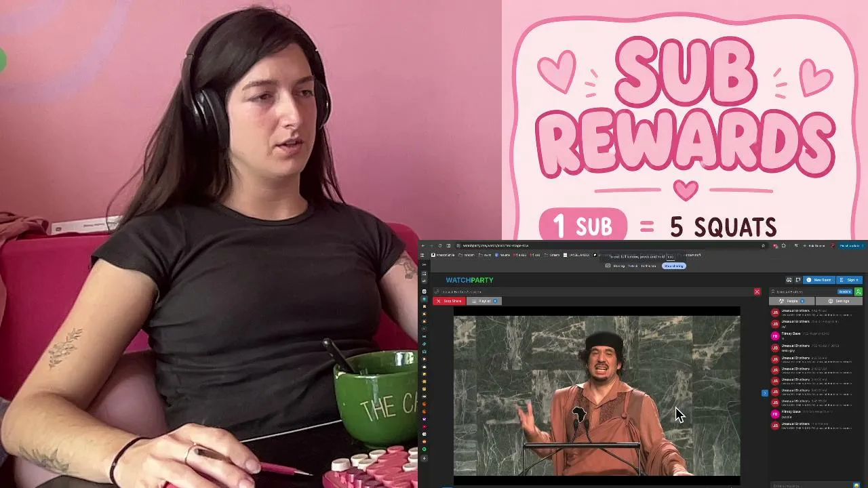
Task: Open the Settings tab
Action: [x=840, y=301]
